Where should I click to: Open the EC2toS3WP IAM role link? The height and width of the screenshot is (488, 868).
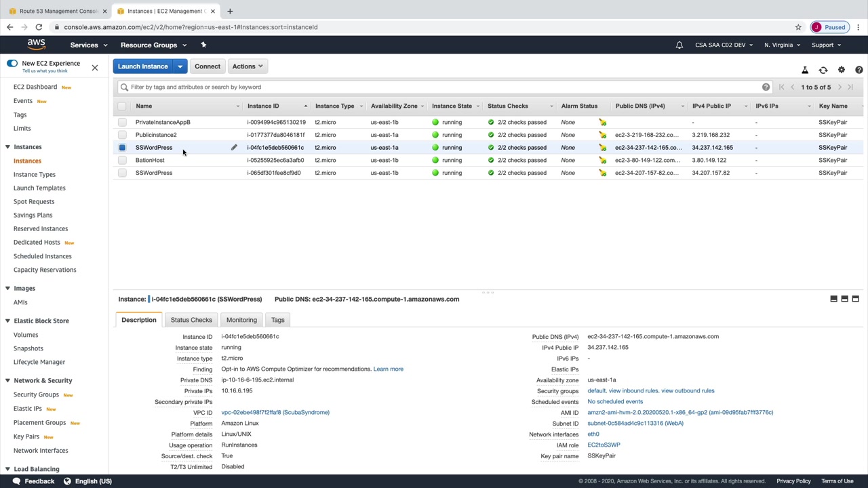coord(604,445)
